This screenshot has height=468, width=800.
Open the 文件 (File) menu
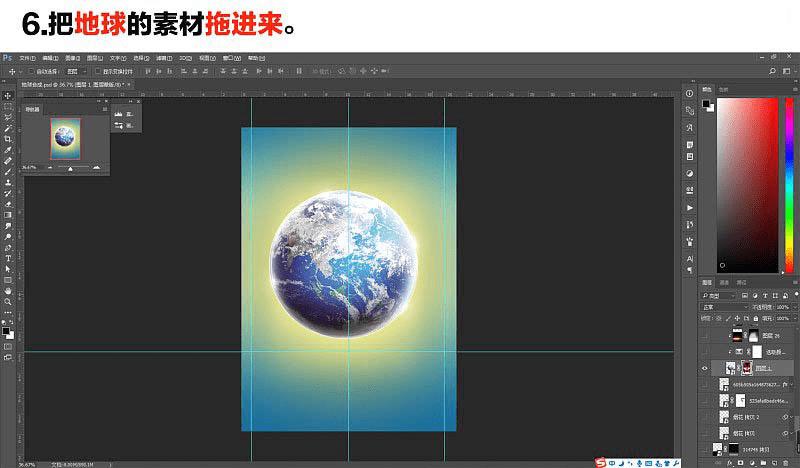[28, 58]
